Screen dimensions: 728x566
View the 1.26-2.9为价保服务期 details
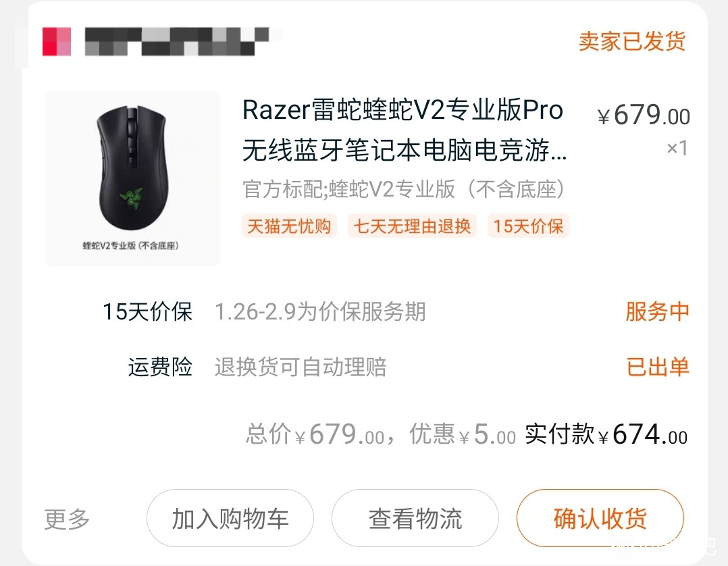pyautogui.click(x=320, y=311)
